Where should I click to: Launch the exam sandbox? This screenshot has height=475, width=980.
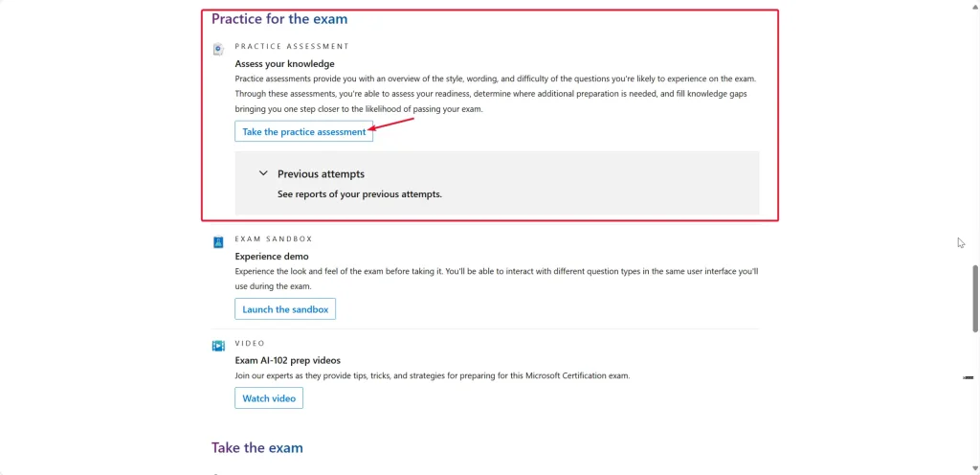point(285,309)
